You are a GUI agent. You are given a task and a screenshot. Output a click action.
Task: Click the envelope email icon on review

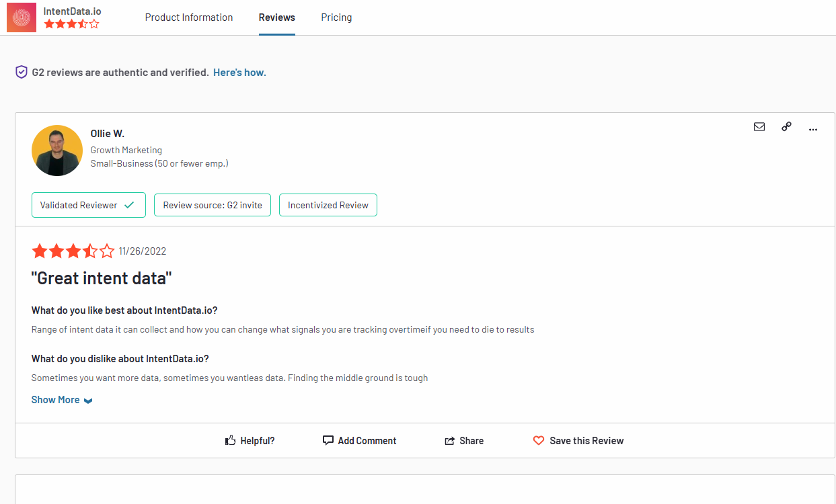point(759,126)
